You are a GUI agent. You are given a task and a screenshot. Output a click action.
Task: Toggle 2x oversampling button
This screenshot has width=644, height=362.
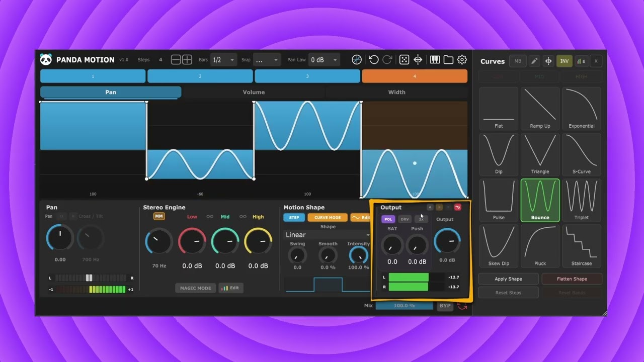(x=421, y=219)
